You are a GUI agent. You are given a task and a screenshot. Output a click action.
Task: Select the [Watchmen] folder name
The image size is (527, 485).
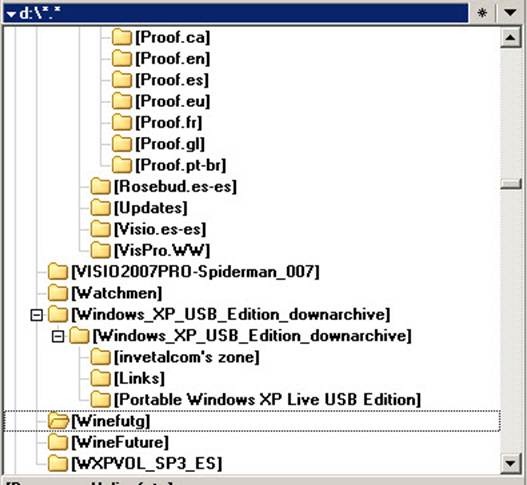[x=117, y=293]
